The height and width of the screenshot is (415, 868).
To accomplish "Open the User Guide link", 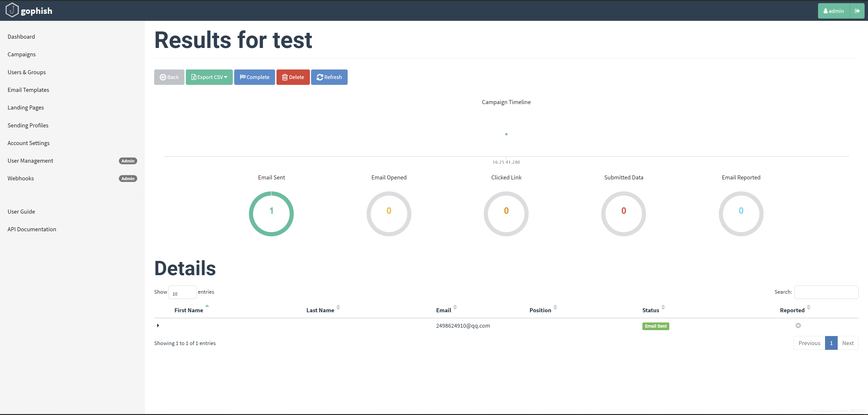I will 21,212.
